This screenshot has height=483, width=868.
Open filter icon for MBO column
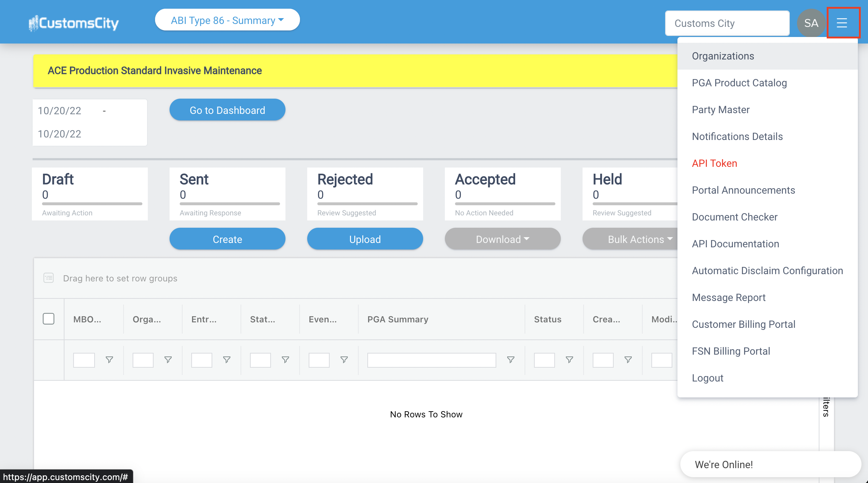109,360
